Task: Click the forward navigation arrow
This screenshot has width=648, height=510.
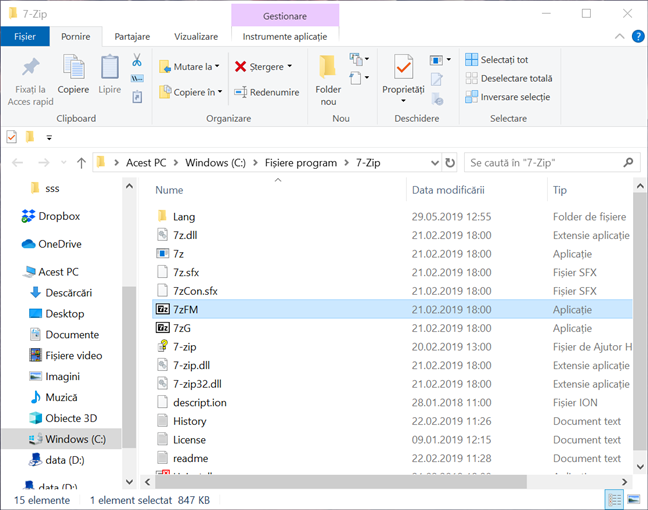Action: click(43, 163)
